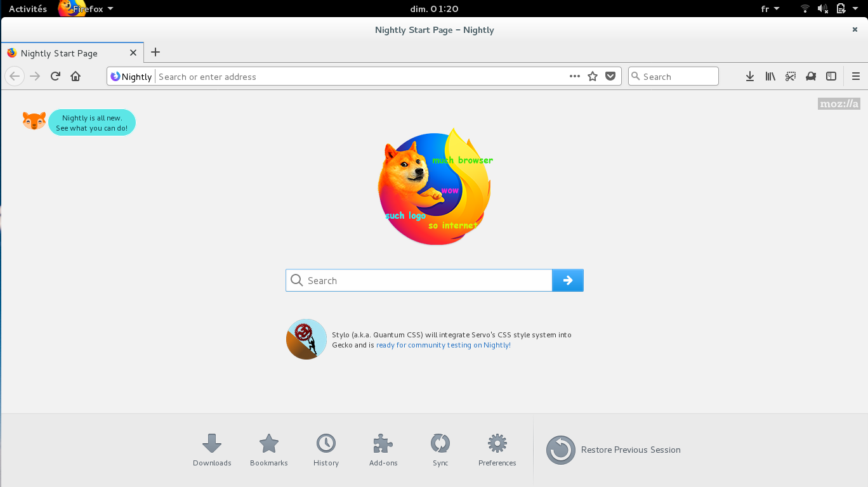Go back with the back arrow button
This screenshot has height=487, width=868.
coord(15,76)
